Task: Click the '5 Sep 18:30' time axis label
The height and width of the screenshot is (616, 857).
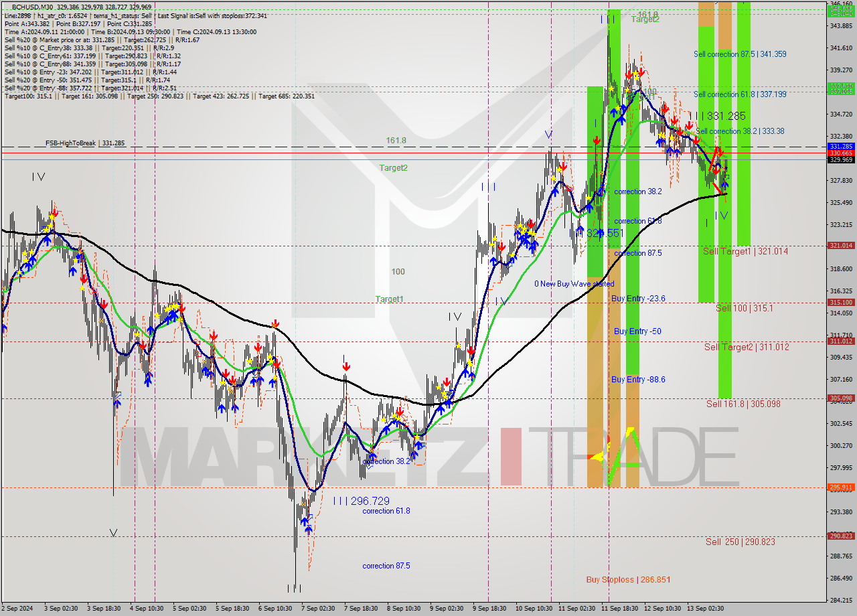Action: pos(232,609)
